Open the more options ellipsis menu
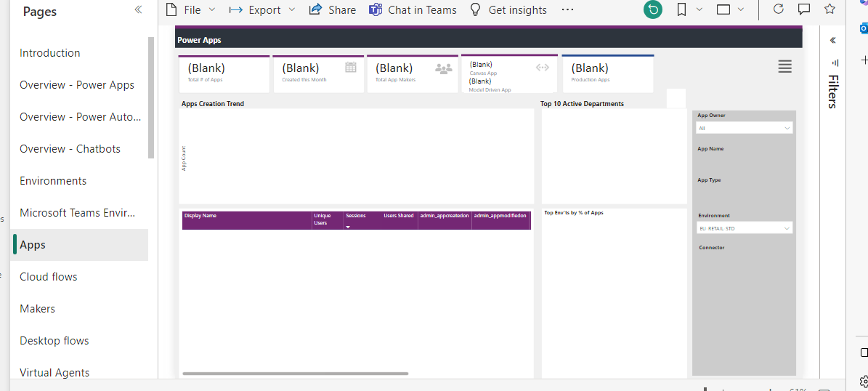The image size is (868, 391). [x=567, y=10]
